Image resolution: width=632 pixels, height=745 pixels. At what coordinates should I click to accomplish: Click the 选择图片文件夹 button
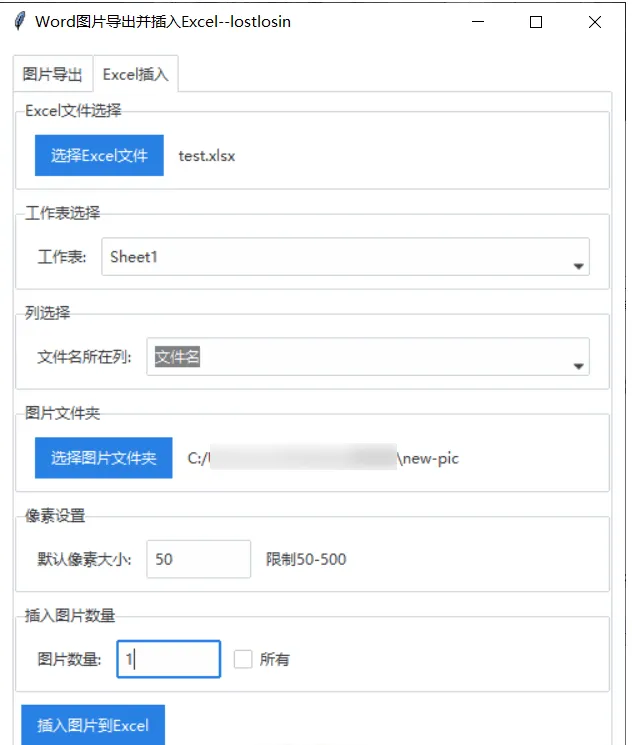click(104, 458)
